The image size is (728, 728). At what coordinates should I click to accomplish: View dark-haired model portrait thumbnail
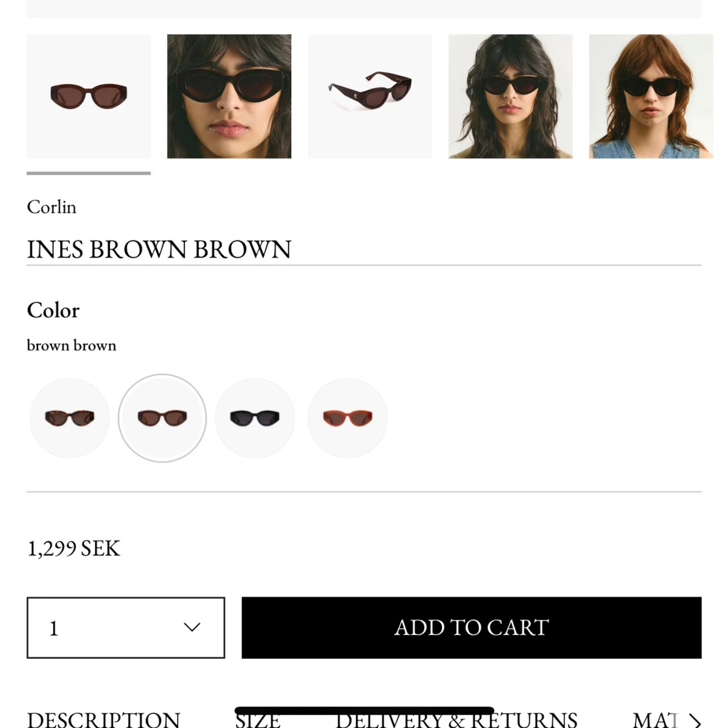tap(511, 96)
